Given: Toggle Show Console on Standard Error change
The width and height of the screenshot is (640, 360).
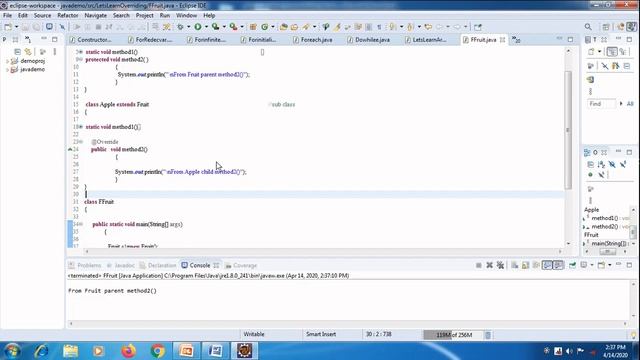Looking at the screenshot, I should click(x=558, y=265).
